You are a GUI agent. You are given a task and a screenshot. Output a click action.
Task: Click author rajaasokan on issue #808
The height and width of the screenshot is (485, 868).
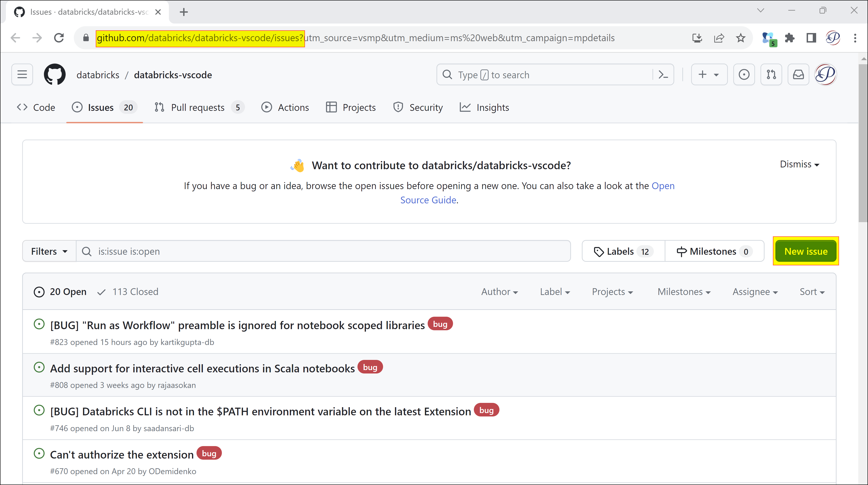click(x=177, y=385)
